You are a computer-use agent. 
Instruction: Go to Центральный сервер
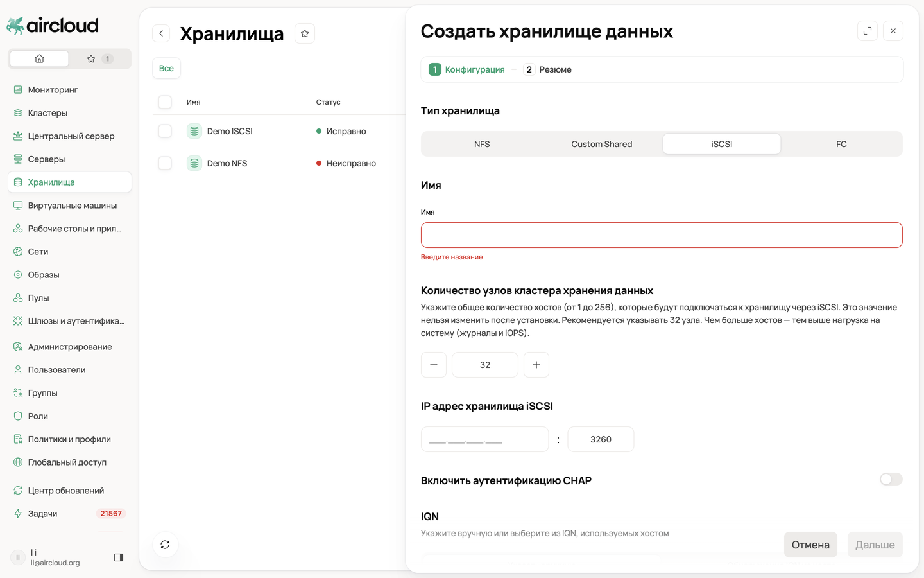(69, 136)
